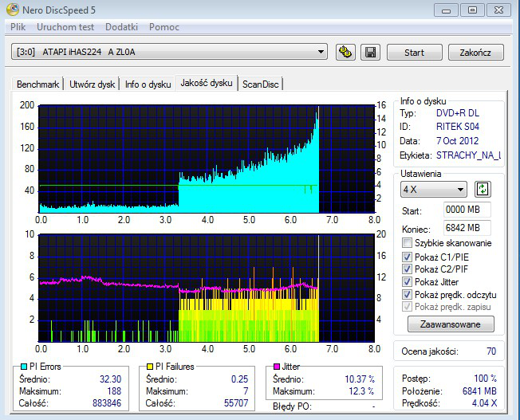This screenshot has width=520, height=420.
Task: Click the cyan PI Errors color swatch
Action: (24, 367)
